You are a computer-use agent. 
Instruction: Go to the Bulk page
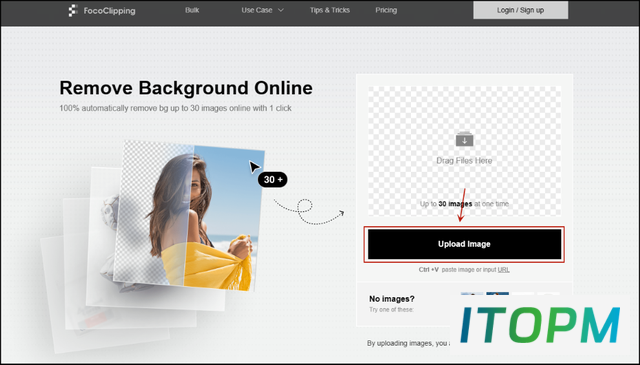tap(192, 10)
